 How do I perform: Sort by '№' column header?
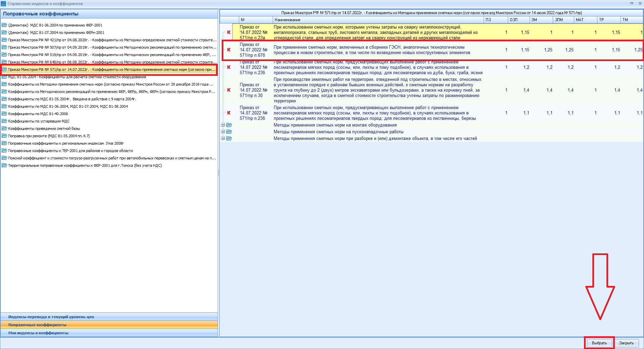[x=256, y=20]
